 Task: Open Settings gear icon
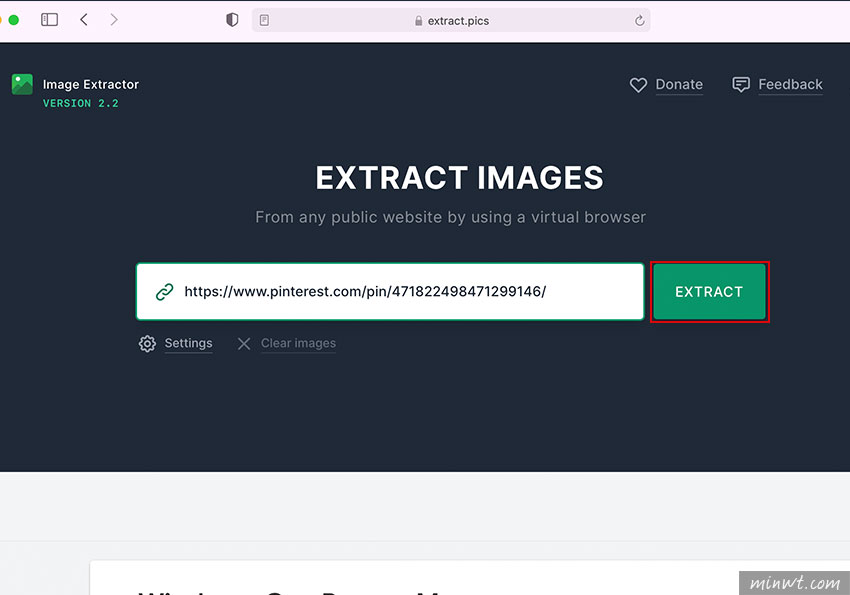pyautogui.click(x=147, y=344)
